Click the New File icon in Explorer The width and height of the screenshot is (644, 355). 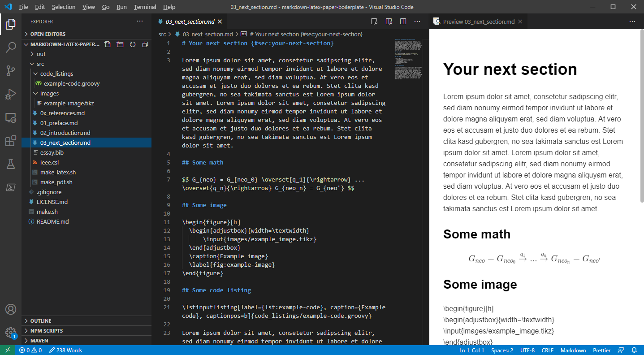(x=108, y=44)
